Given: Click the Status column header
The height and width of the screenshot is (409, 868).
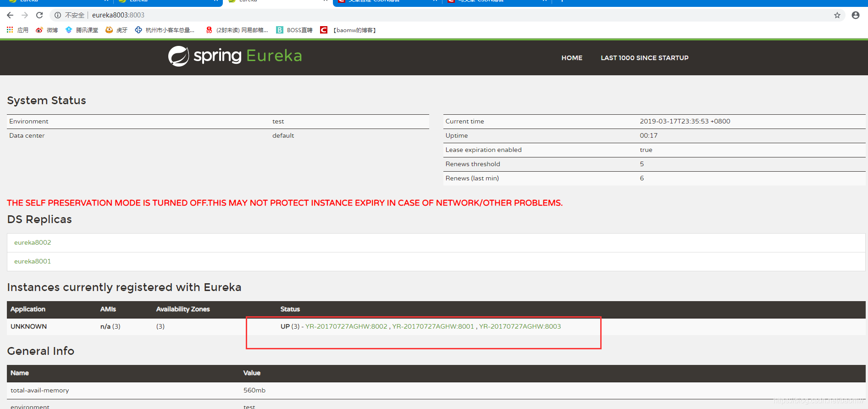Looking at the screenshot, I should [x=290, y=309].
